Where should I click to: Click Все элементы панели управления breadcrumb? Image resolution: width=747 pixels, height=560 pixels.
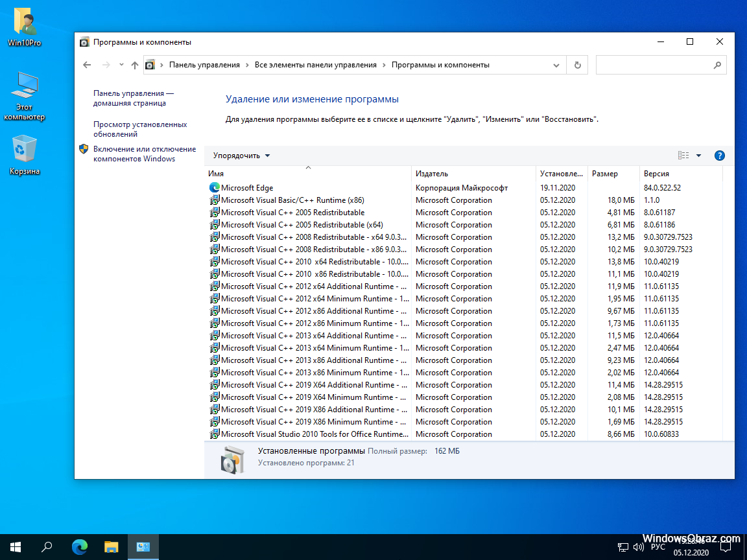315,65
